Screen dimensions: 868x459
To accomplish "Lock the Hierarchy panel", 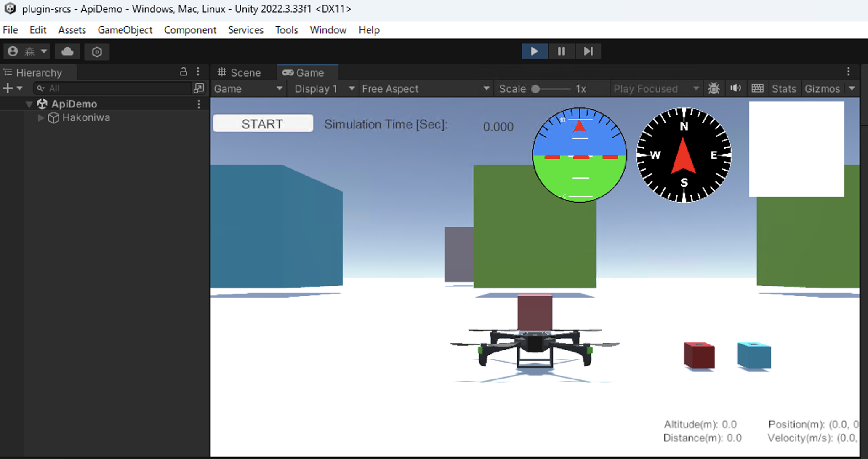I will tap(184, 72).
